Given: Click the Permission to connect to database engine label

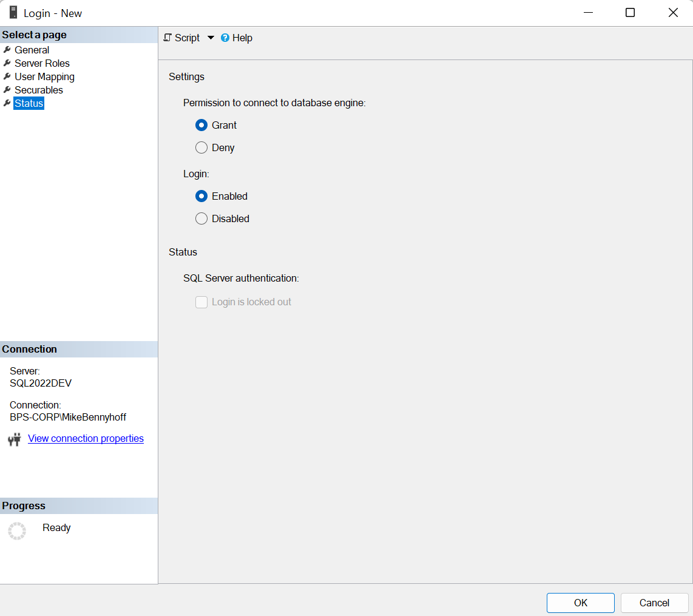Looking at the screenshot, I should point(274,103).
